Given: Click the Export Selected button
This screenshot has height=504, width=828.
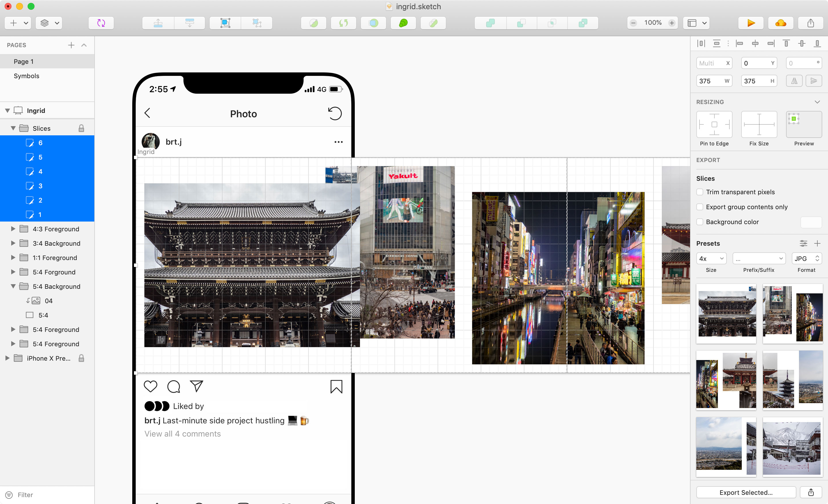Looking at the screenshot, I should (746, 492).
